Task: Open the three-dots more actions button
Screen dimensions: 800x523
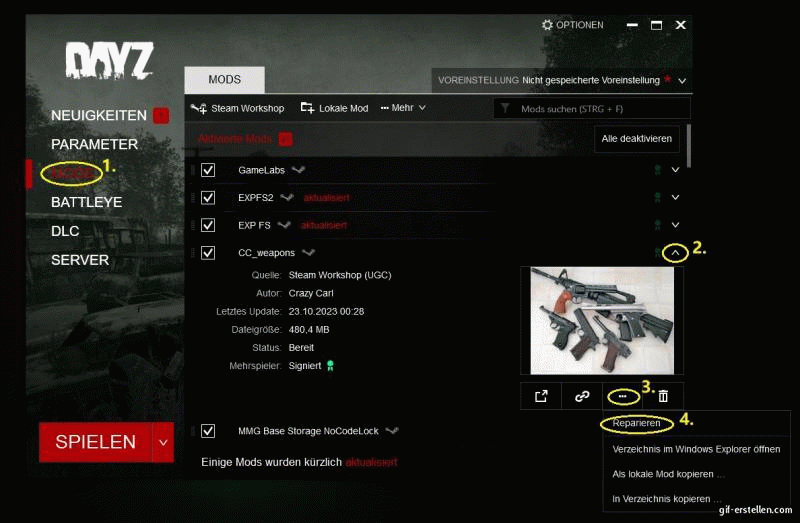Action: [x=622, y=396]
